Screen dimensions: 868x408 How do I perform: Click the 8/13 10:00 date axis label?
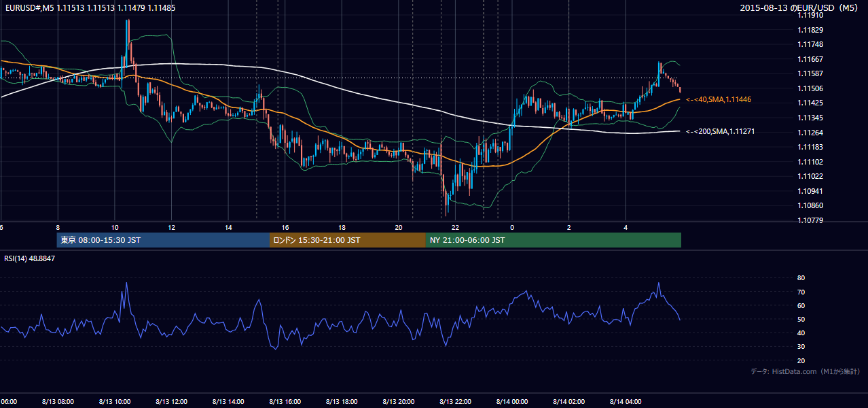coord(114,401)
